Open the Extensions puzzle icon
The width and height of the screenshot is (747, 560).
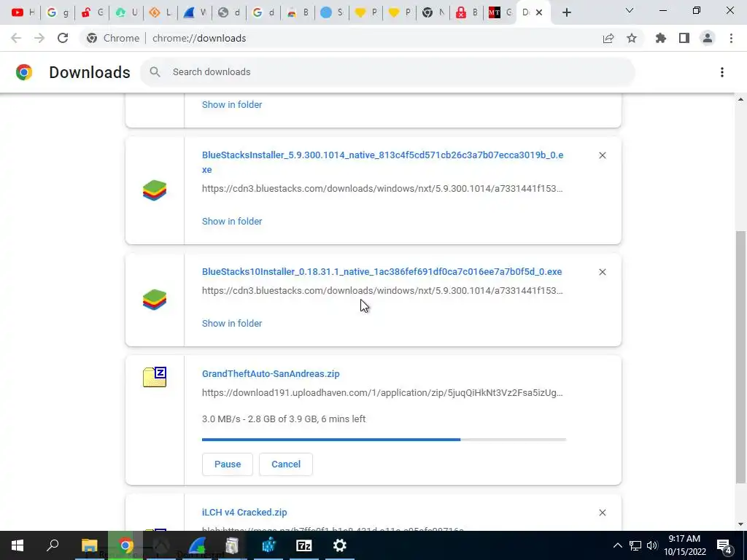click(x=661, y=38)
